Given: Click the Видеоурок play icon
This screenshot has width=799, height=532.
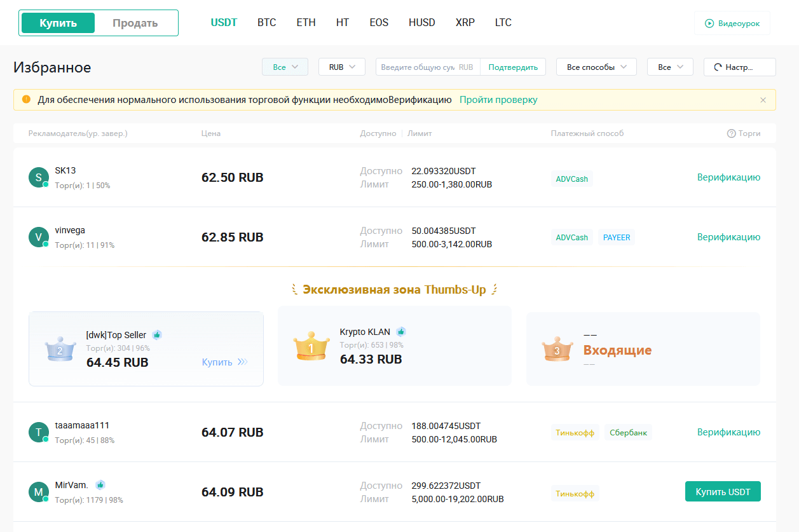Looking at the screenshot, I should pos(709,24).
